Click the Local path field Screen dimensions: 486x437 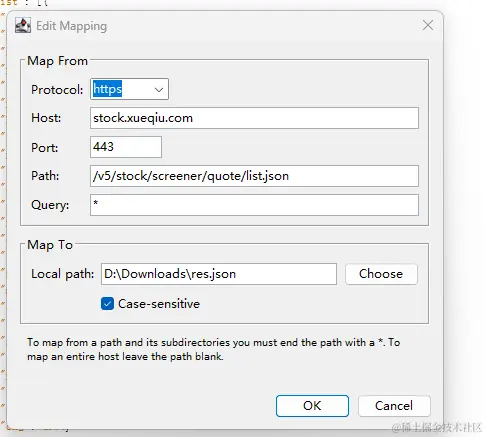219,274
